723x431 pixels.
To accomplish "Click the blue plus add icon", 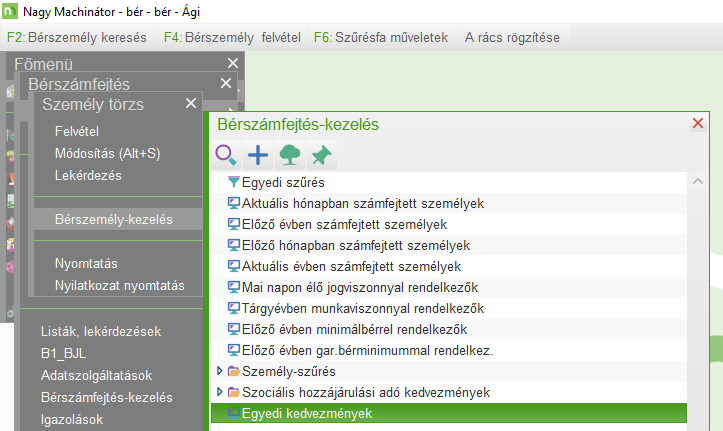I will click(258, 155).
